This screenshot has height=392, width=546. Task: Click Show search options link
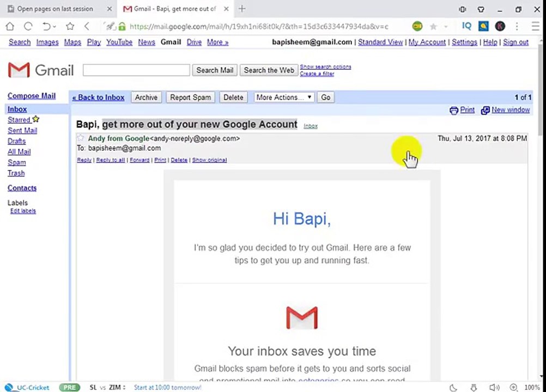point(325,67)
